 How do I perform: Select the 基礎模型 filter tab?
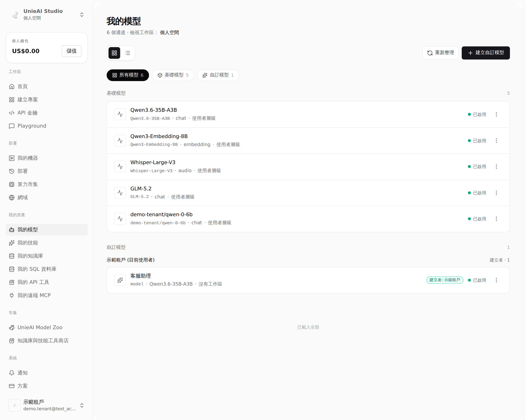[173, 75]
